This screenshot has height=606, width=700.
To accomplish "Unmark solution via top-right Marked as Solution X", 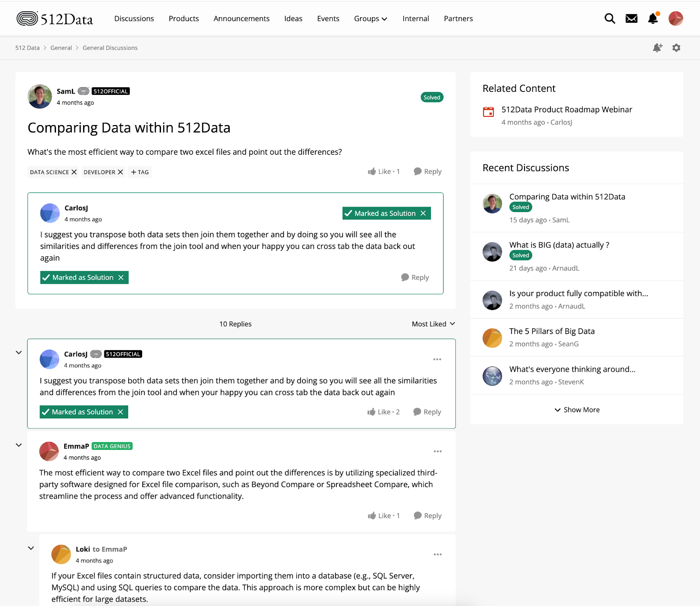I will pyautogui.click(x=423, y=213).
